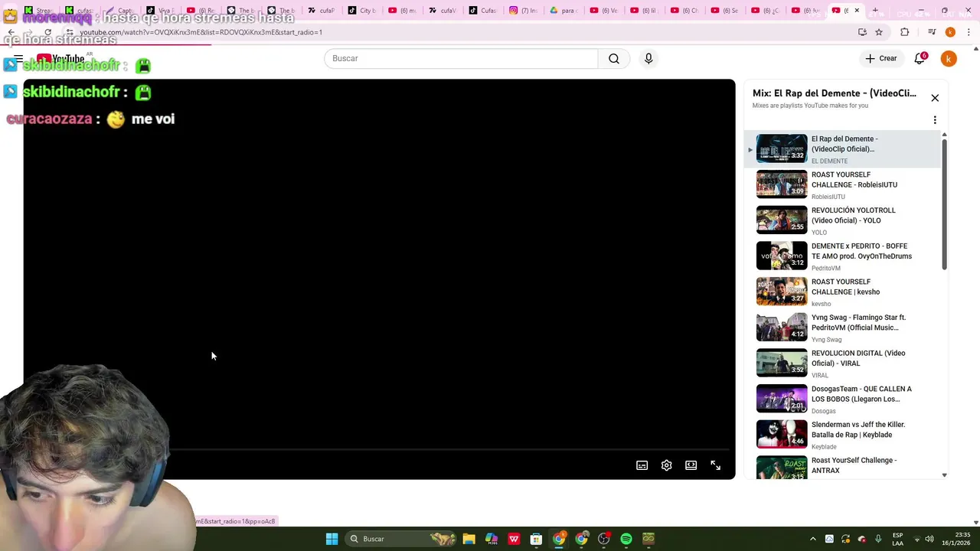Viewport: 980px width, 551px height.
Task: Open Microsoft Store from the taskbar
Action: tap(536, 539)
